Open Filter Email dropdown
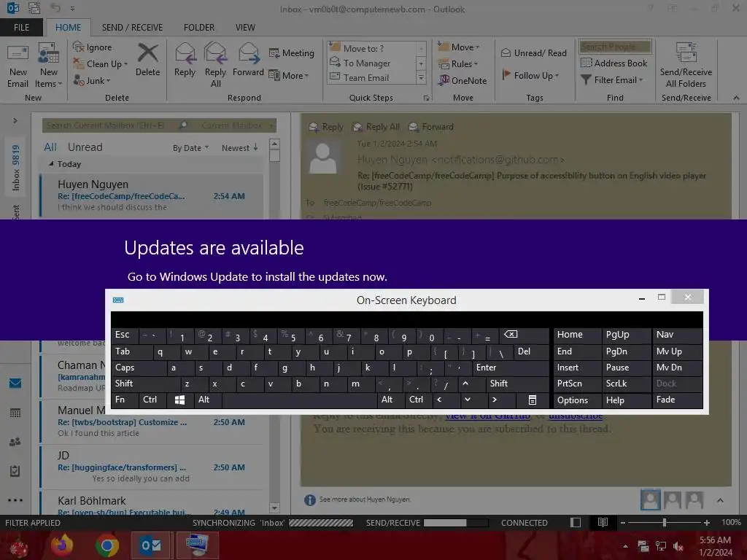The image size is (747, 560). [612, 80]
